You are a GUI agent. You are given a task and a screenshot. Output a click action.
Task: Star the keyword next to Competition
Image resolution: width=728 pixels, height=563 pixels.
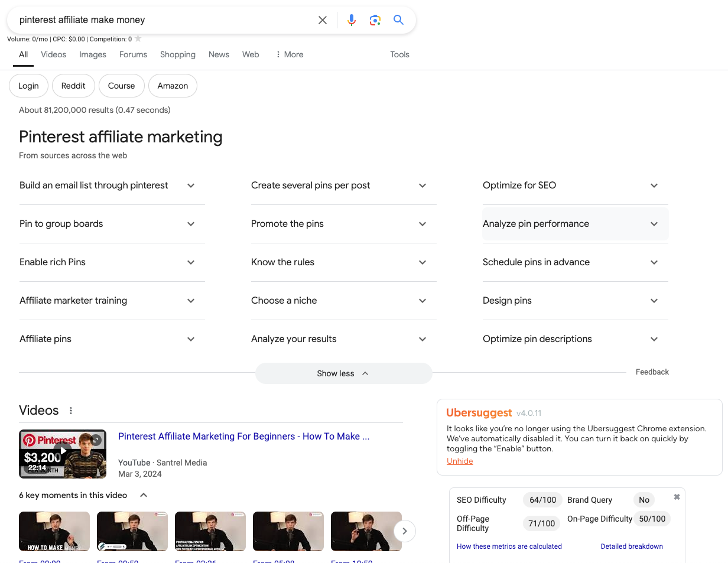tap(138, 38)
